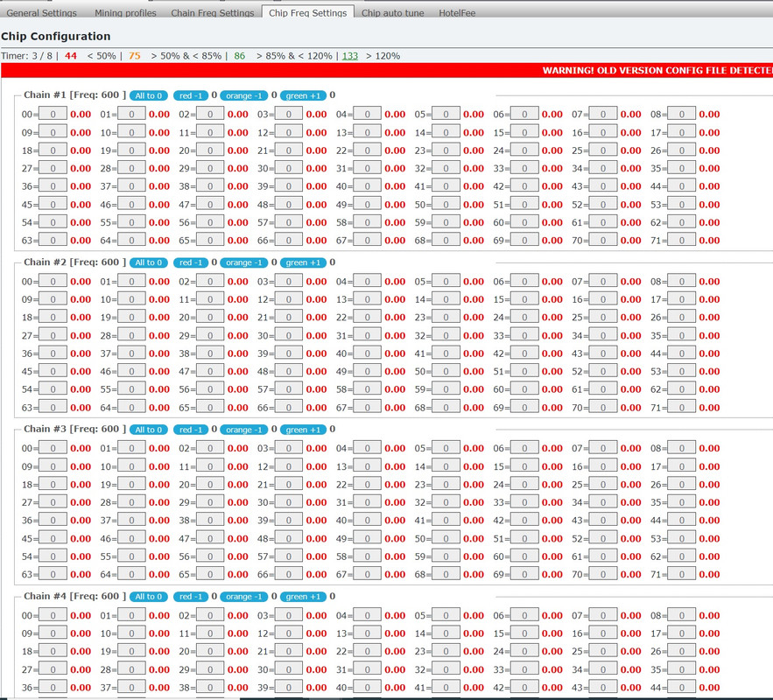This screenshot has width=773, height=700.
Task: Open the HotelFee tab
Action: [457, 12]
